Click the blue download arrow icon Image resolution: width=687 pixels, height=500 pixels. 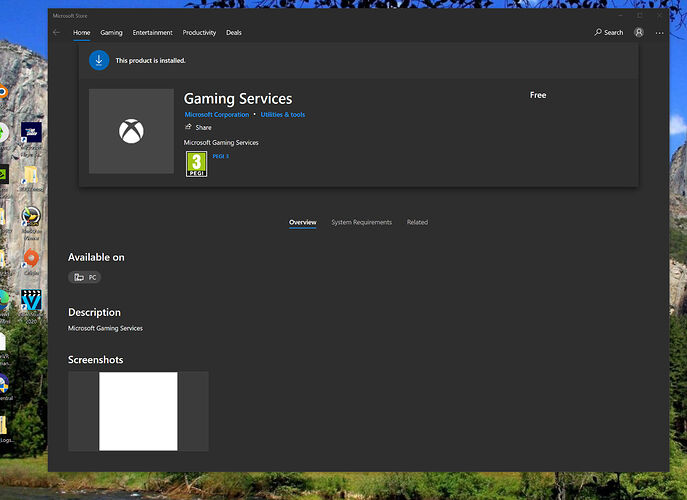click(98, 60)
